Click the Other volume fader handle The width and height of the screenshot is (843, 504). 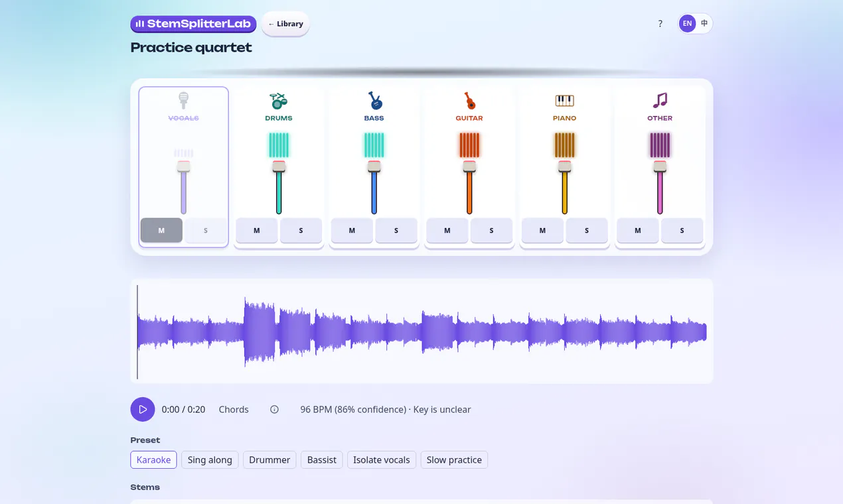coord(660,166)
